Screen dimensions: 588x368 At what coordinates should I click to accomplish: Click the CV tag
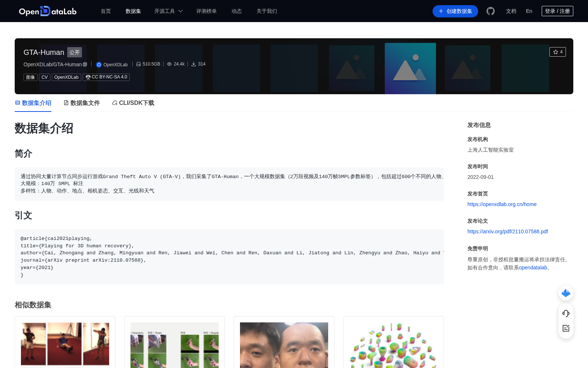pyautogui.click(x=44, y=77)
